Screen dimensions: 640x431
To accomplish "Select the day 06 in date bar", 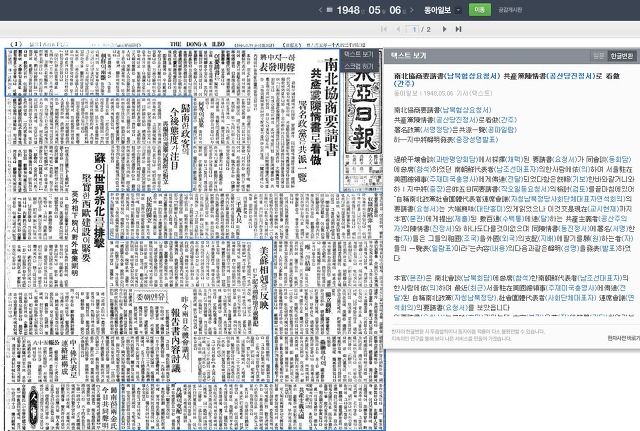I will pyautogui.click(x=396, y=10).
